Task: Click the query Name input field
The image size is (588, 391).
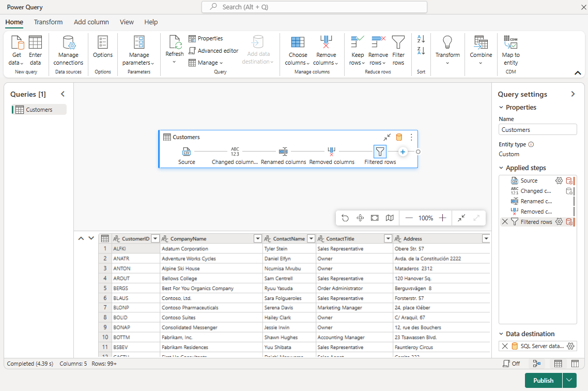Action: (537, 130)
